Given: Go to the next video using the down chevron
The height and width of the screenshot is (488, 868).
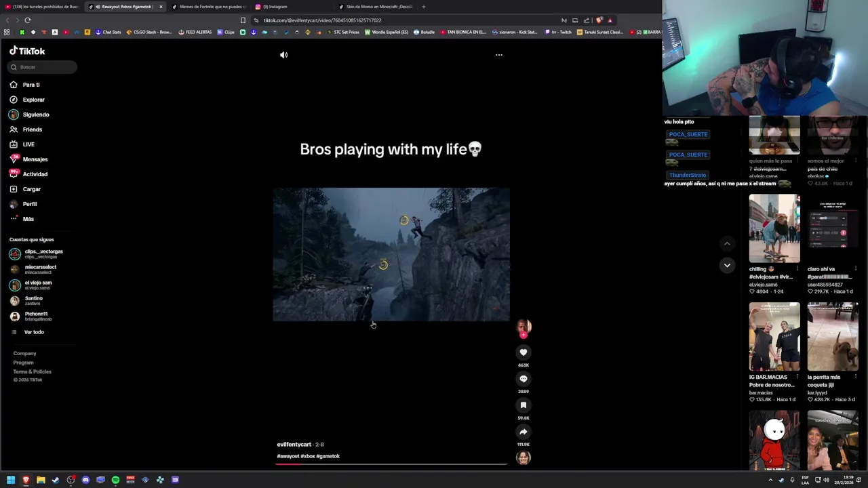Looking at the screenshot, I should [x=727, y=265].
